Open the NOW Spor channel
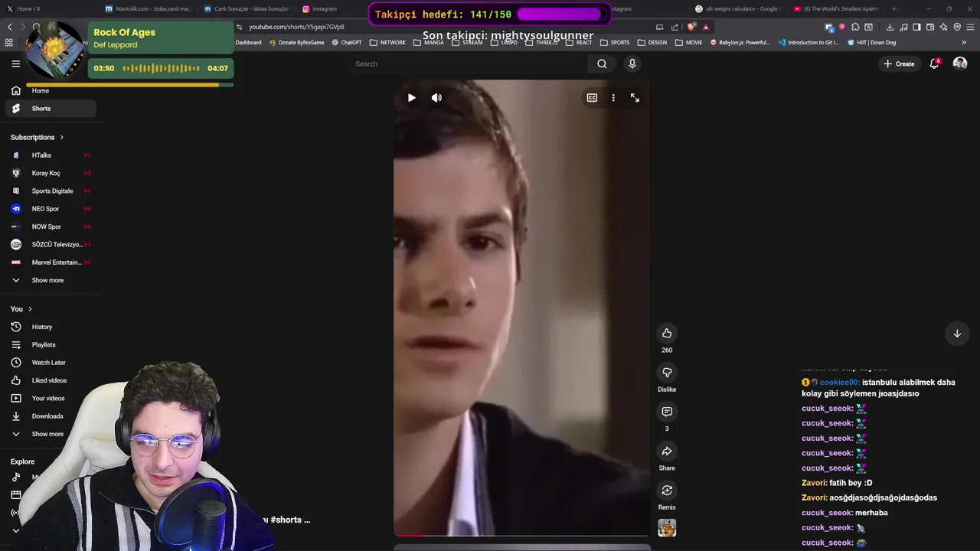 pyautogui.click(x=51, y=227)
